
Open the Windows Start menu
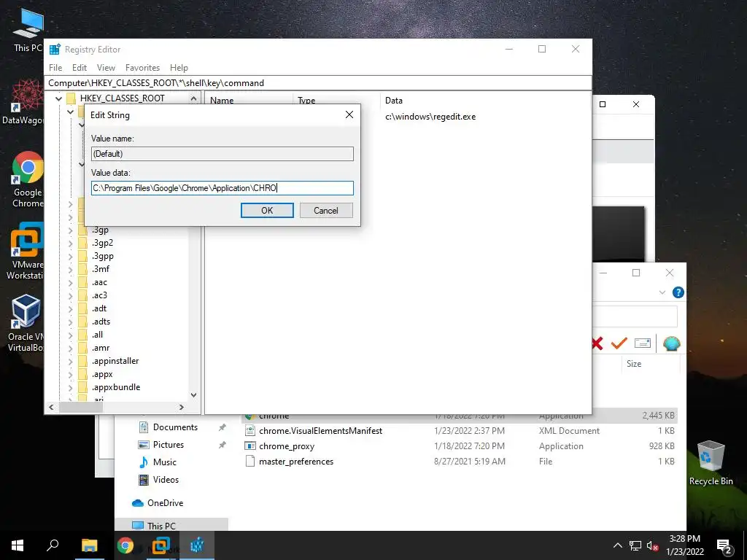coord(18,545)
